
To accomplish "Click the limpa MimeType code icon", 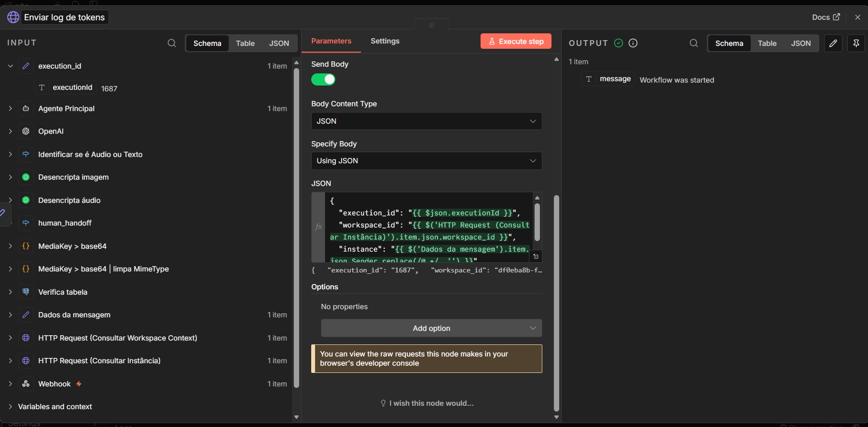I will (26, 269).
